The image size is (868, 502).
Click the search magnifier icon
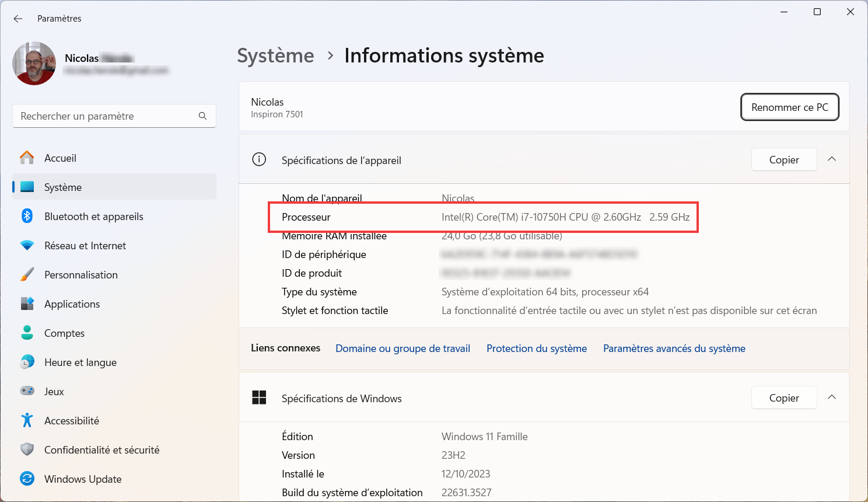tap(202, 116)
